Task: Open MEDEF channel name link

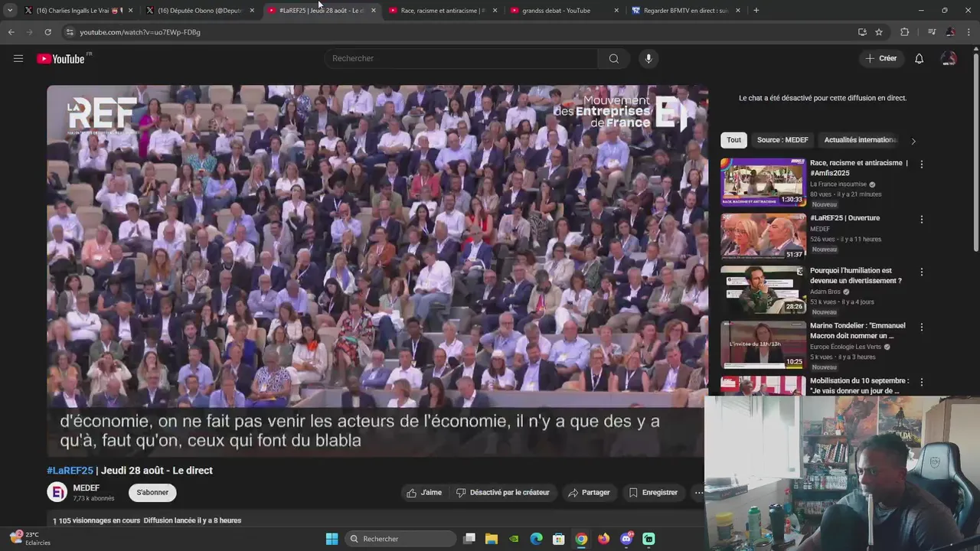Action: (x=87, y=488)
